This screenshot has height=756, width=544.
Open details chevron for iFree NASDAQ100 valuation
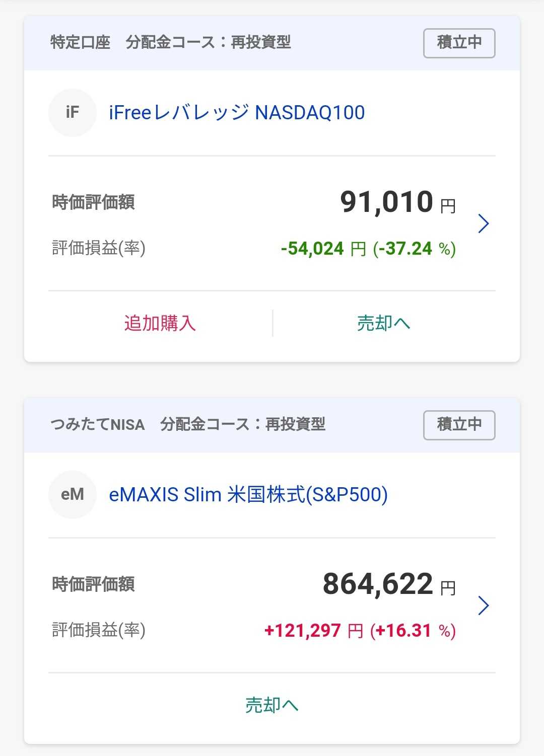483,223
